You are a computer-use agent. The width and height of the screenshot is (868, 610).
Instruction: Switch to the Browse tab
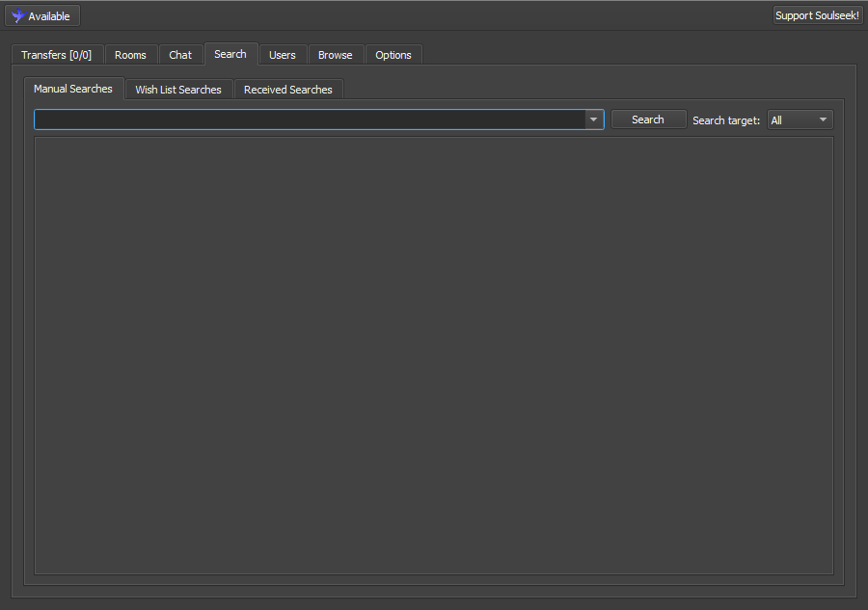[336, 55]
